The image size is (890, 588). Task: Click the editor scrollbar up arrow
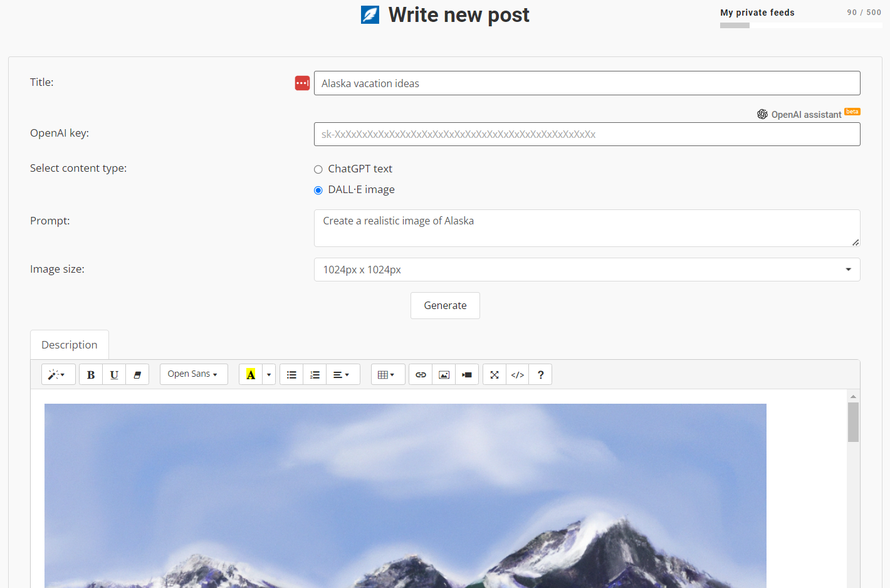(853, 396)
